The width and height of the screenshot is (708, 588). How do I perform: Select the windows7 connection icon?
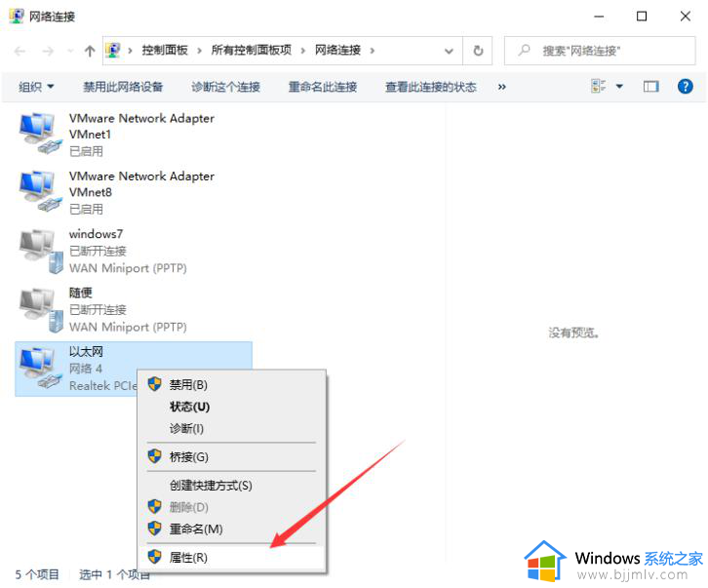tap(41, 252)
